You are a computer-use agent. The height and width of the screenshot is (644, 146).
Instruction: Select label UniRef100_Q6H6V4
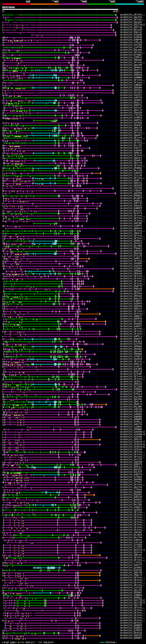click(131, 228)
